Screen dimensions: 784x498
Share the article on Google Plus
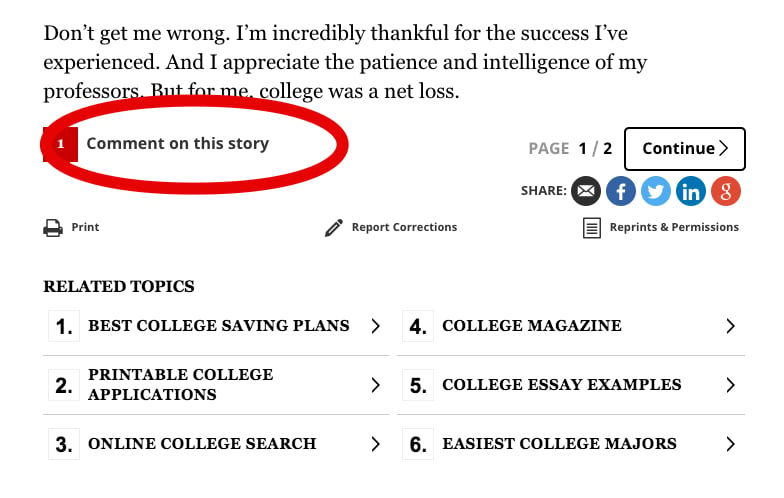[x=726, y=191]
